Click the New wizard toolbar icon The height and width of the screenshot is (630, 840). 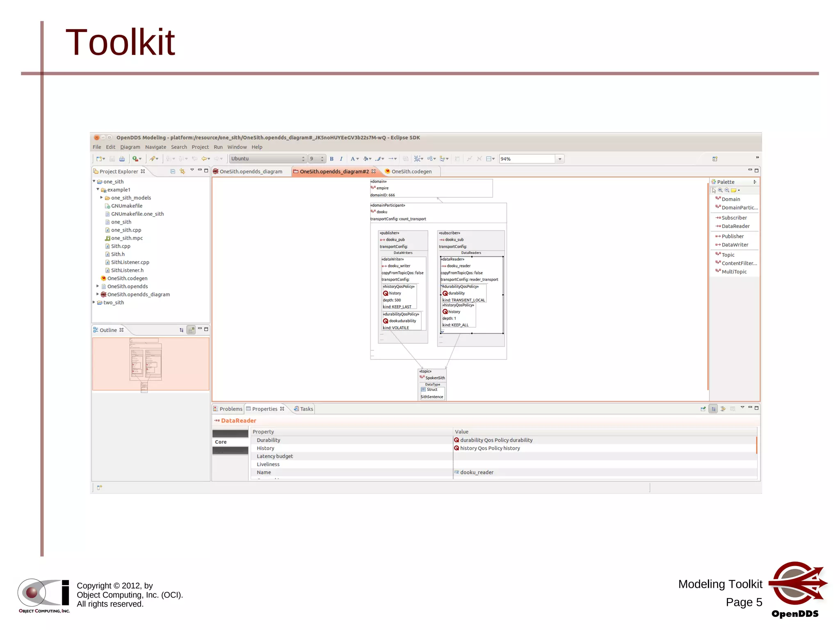point(100,159)
